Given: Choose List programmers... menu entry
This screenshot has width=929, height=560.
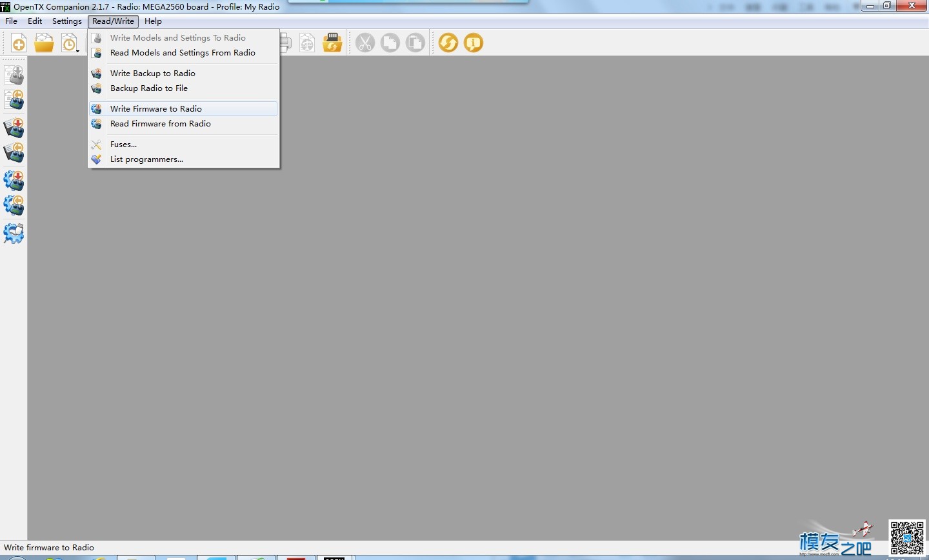Looking at the screenshot, I should (183, 159).
